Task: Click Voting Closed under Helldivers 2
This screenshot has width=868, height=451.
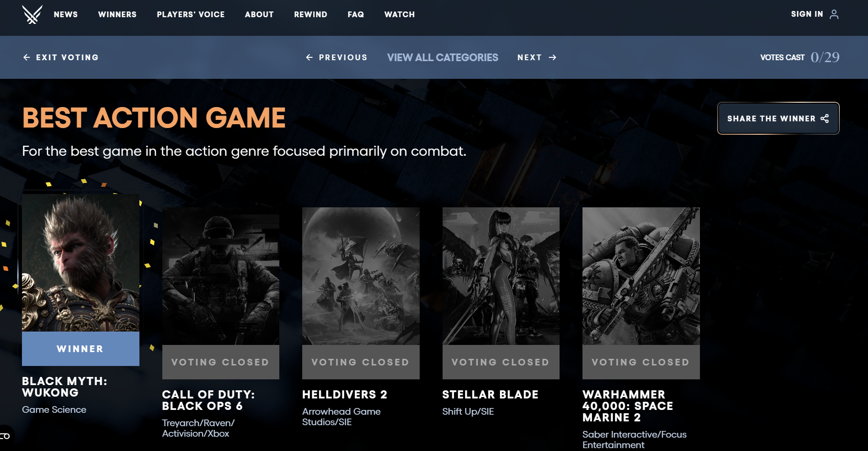Action: (x=361, y=362)
